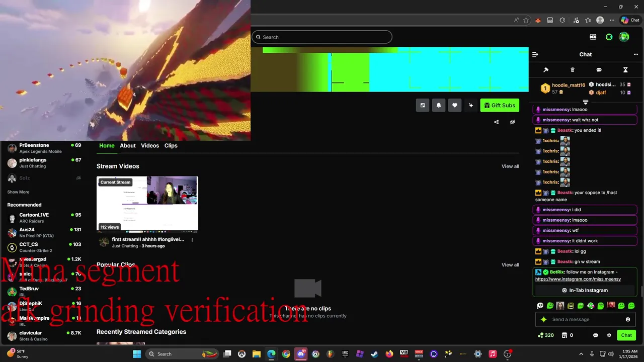The image size is (644, 362).
Task: Toggle slow mode hourglass icon in chat
Action: coord(625,70)
